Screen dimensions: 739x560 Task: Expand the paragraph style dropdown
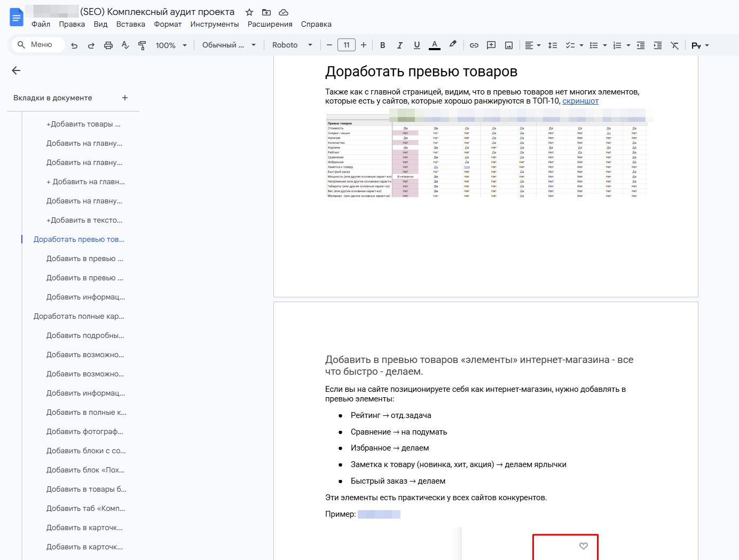pos(229,45)
